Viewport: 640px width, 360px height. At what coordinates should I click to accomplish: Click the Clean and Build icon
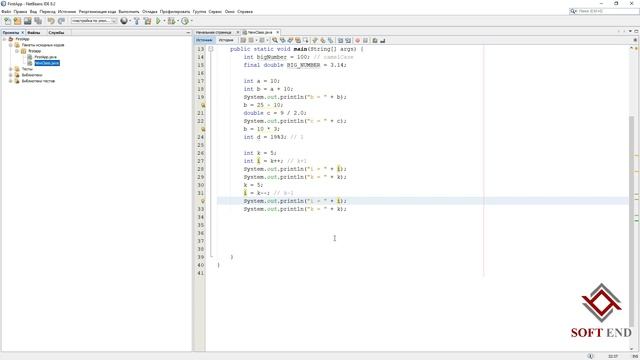pyautogui.click(x=147, y=21)
